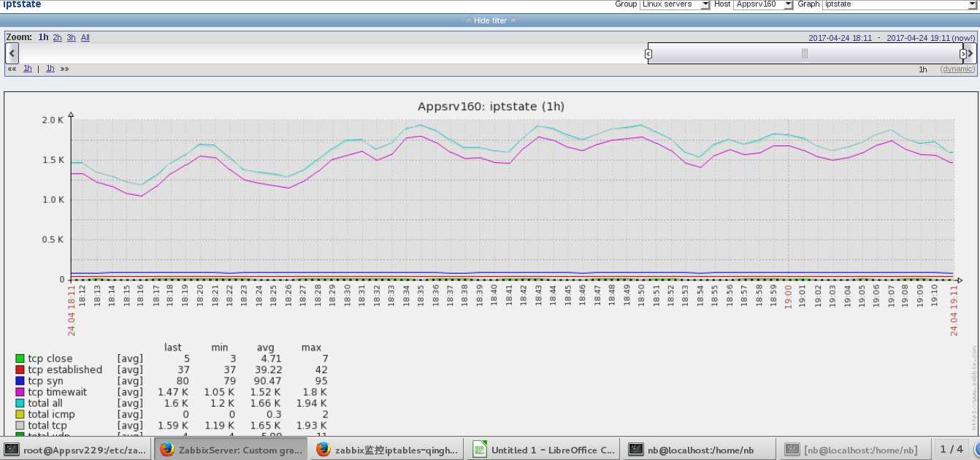This screenshot has height=460, width=980.
Task: Click the iptstate page heading
Action: [x=22, y=4]
